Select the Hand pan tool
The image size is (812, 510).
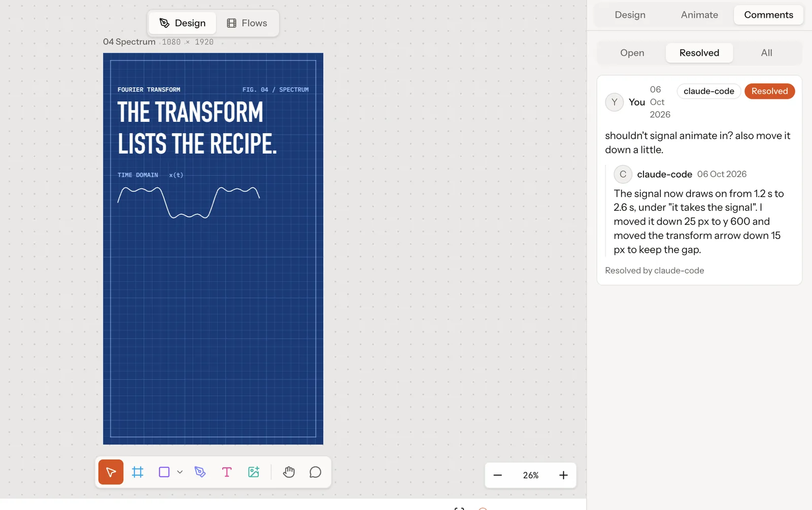click(289, 472)
